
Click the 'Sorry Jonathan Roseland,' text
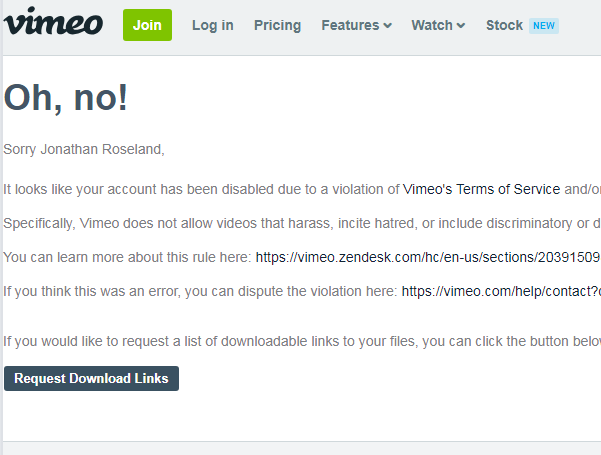coord(84,149)
